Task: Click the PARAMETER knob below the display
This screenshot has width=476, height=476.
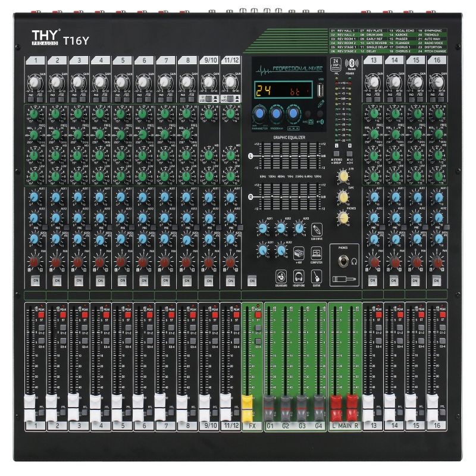Action: (x=259, y=113)
